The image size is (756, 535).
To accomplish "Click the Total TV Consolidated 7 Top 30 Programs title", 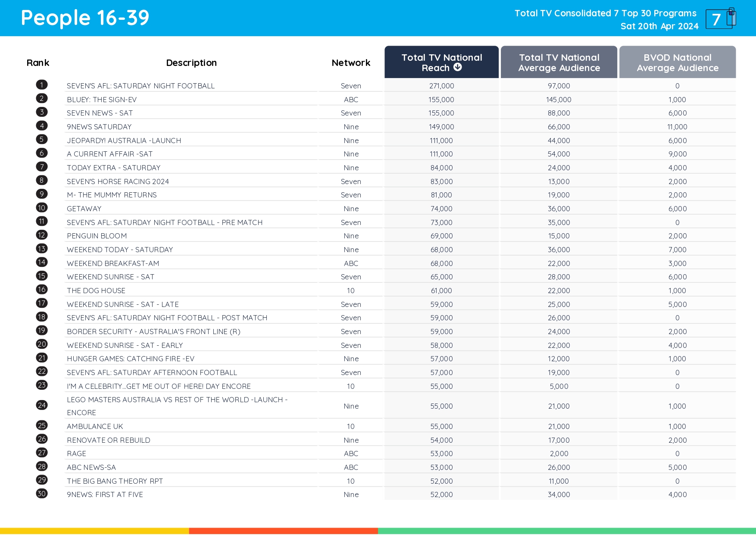I will point(605,13).
